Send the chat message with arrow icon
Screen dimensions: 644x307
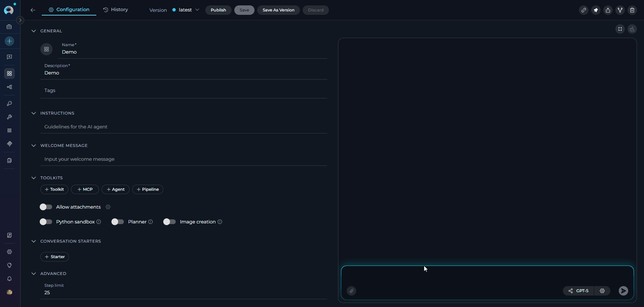[x=623, y=291]
